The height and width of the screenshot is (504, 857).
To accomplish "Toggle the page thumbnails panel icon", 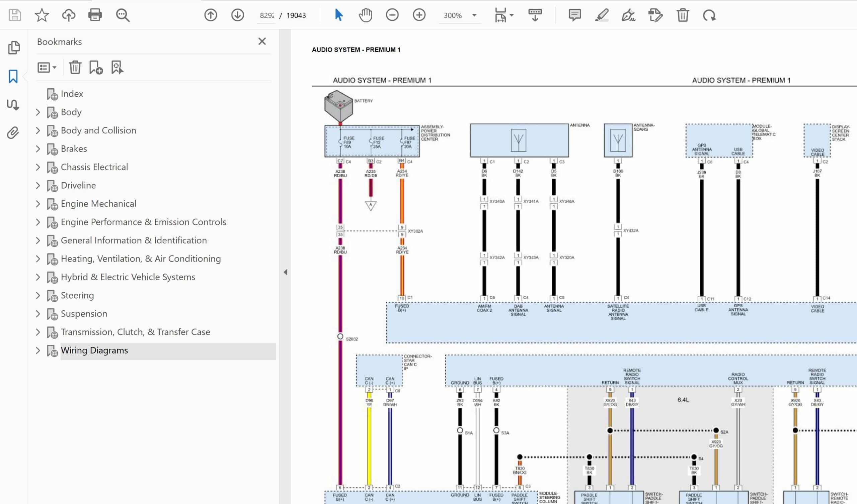I will [x=14, y=47].
